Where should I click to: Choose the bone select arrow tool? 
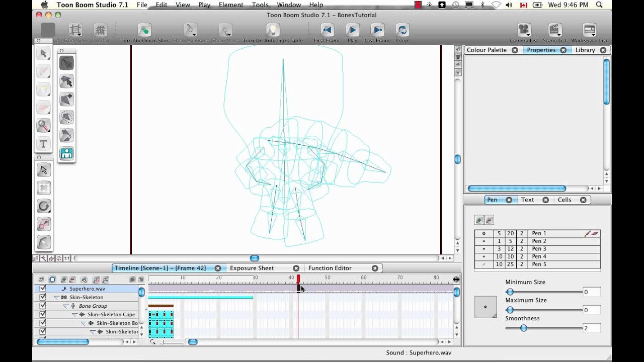(x=66, y=81)
